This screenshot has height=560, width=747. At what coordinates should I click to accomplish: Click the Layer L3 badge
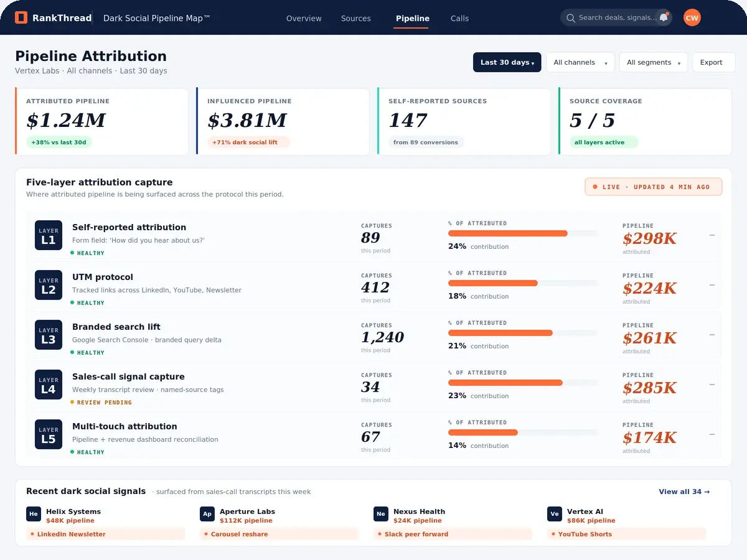(49, 335)
